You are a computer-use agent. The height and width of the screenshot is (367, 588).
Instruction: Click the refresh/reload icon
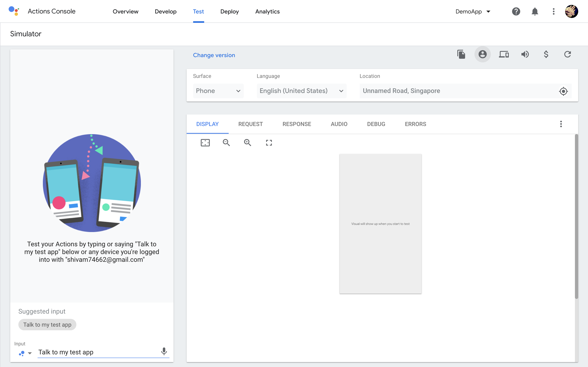[x=568, y=54]
